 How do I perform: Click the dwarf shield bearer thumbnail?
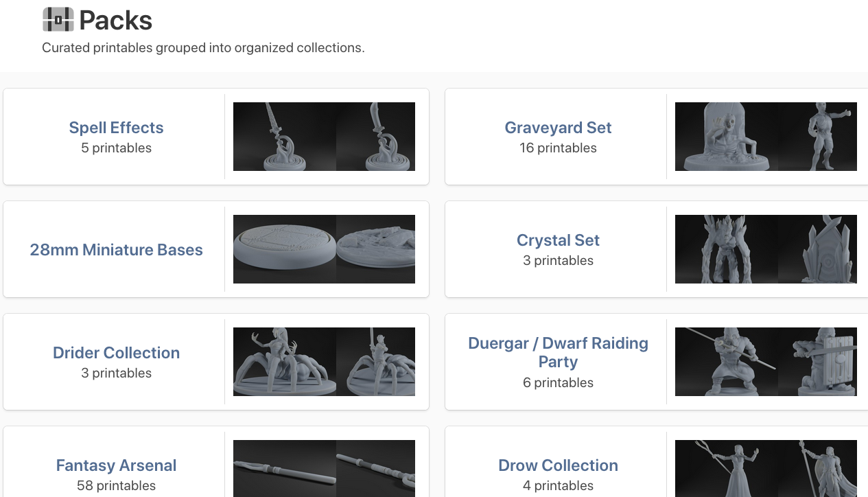click(x=817, y=362)
